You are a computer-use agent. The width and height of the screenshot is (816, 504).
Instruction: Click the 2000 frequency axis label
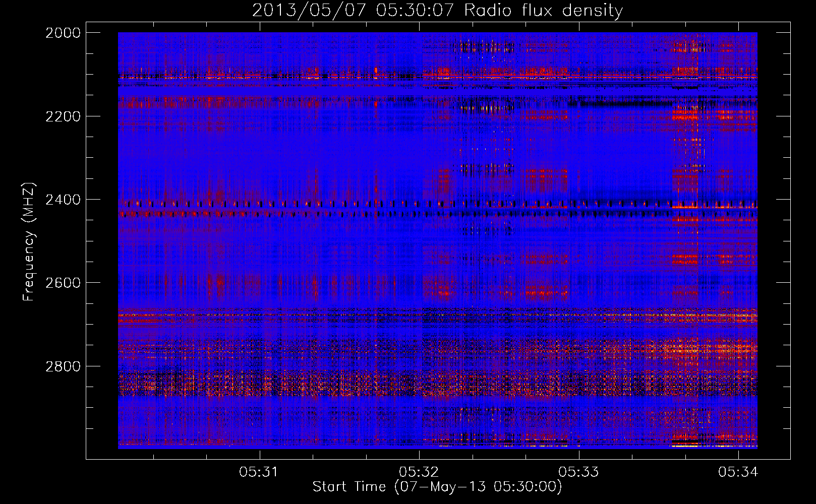pyautogui.click(x=63, y=33)
